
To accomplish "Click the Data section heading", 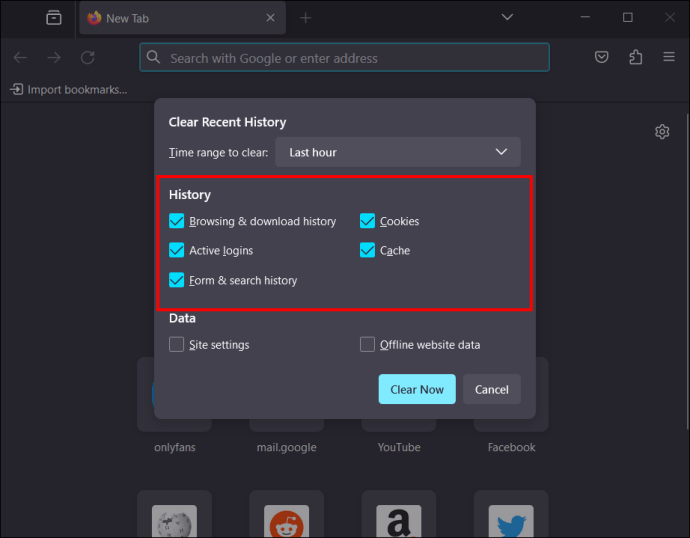I will click(x=182, y=318).
